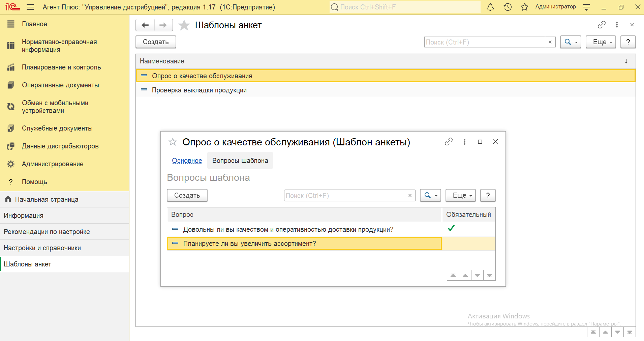
Task: Go back with the left arrow button
Action: (145, 25)
